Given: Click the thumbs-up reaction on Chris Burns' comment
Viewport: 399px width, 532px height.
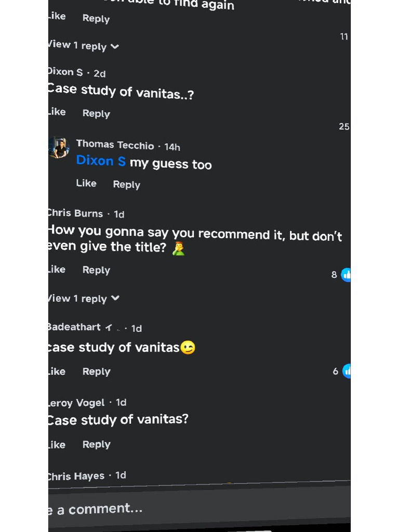Looking at the screenshot, I should click(x=346, y=275).
